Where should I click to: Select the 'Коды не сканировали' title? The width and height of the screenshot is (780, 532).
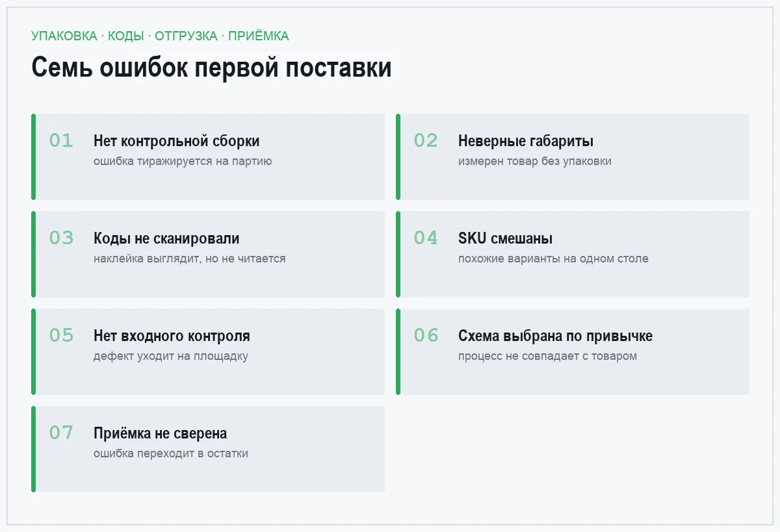[x=166, y=238]
